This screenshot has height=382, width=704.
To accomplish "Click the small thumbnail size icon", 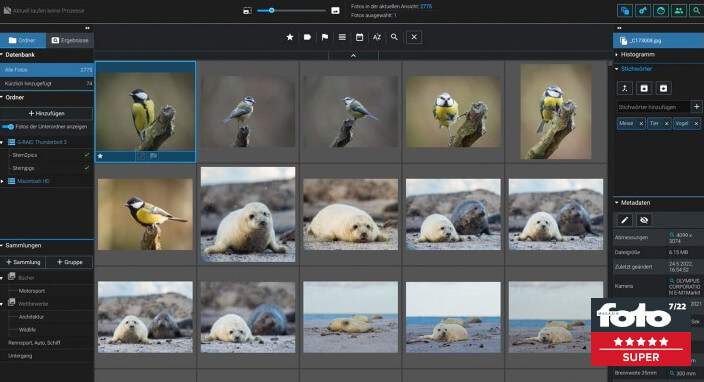I will pyautogui.click(x=247, y=10).
